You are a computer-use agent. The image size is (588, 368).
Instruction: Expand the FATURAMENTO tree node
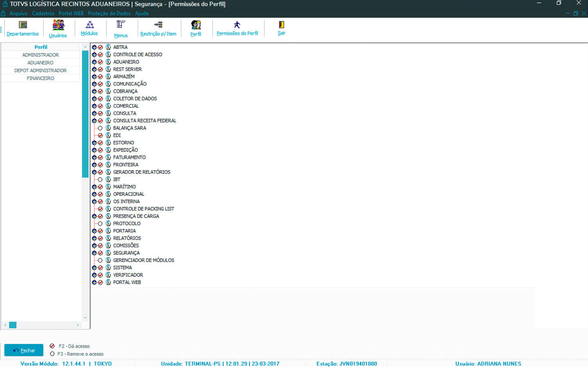(94, 157)
